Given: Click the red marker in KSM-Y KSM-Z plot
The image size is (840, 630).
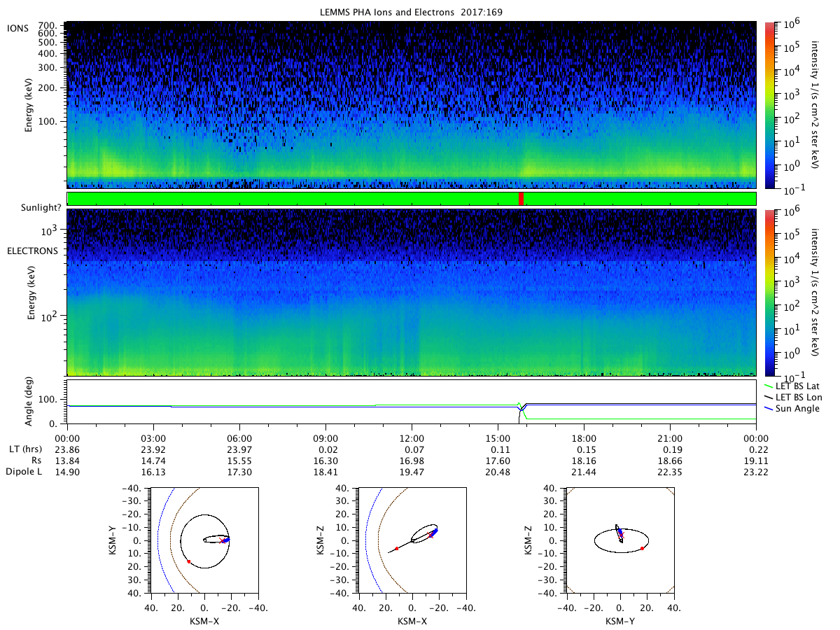Looking at the screenshot, I should tap(642, 548).
